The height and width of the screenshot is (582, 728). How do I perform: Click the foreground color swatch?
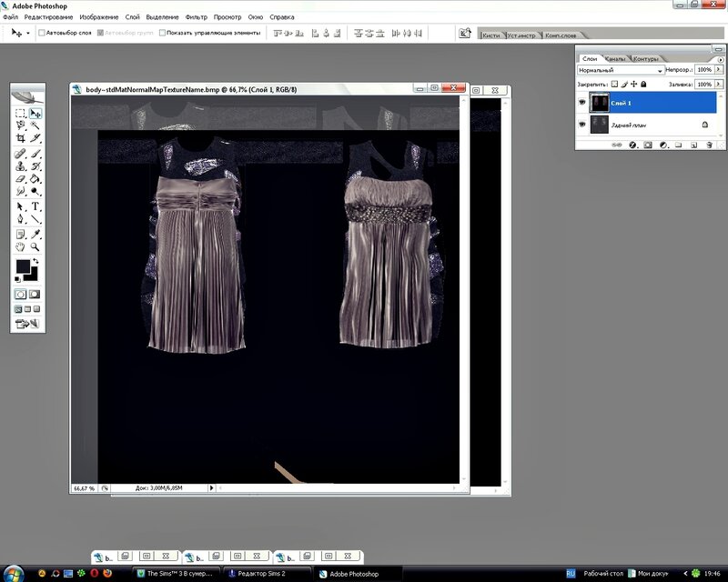pos(22,267)
